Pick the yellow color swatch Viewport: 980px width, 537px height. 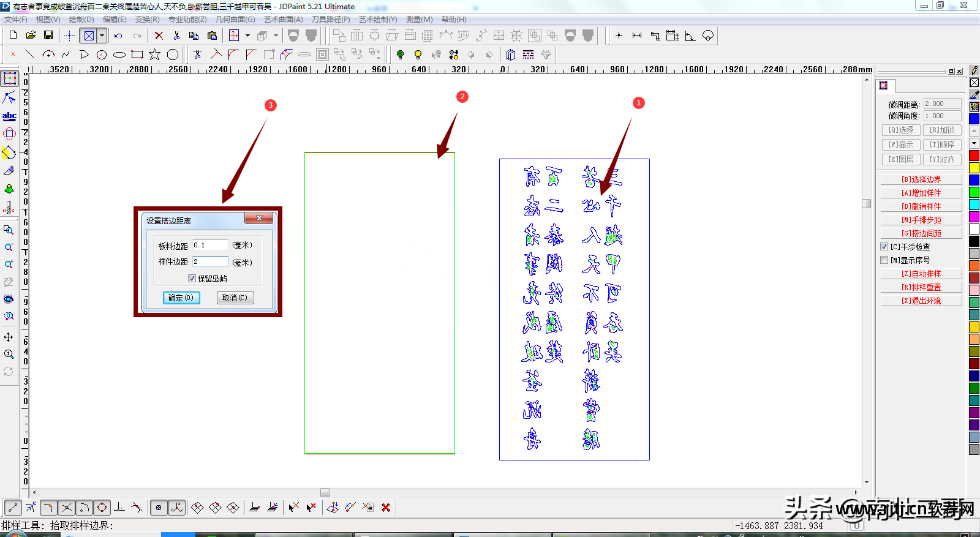pos(974,168)
